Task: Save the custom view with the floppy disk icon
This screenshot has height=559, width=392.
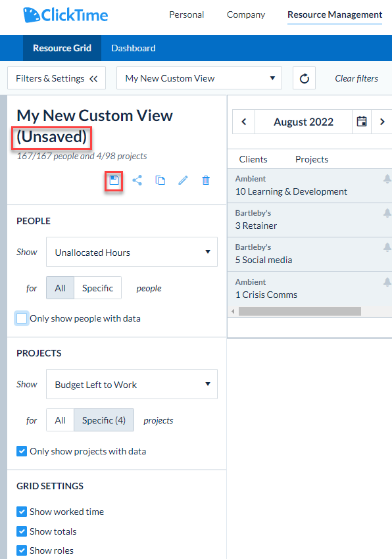Action: 114,180
